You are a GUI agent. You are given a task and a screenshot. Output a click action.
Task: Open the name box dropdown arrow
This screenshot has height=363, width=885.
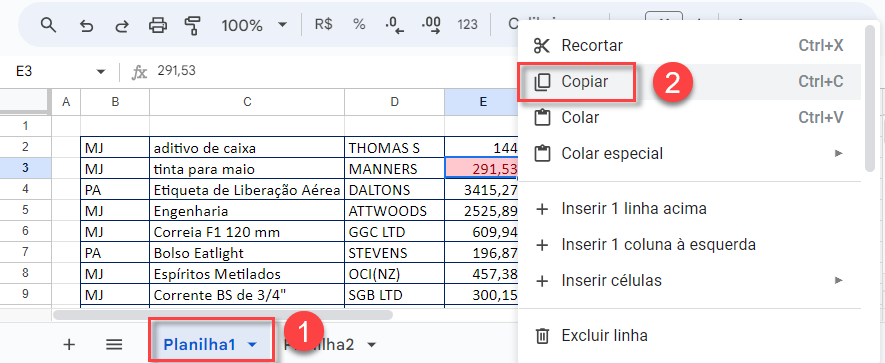101,72
